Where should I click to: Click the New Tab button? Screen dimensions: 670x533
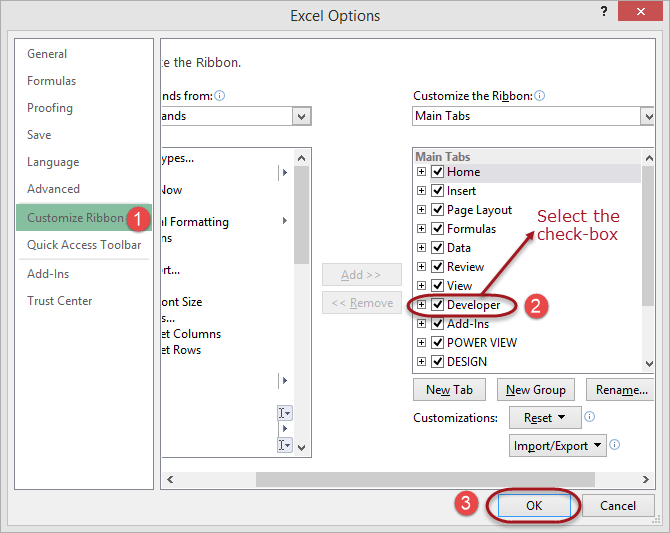[449, 390]
